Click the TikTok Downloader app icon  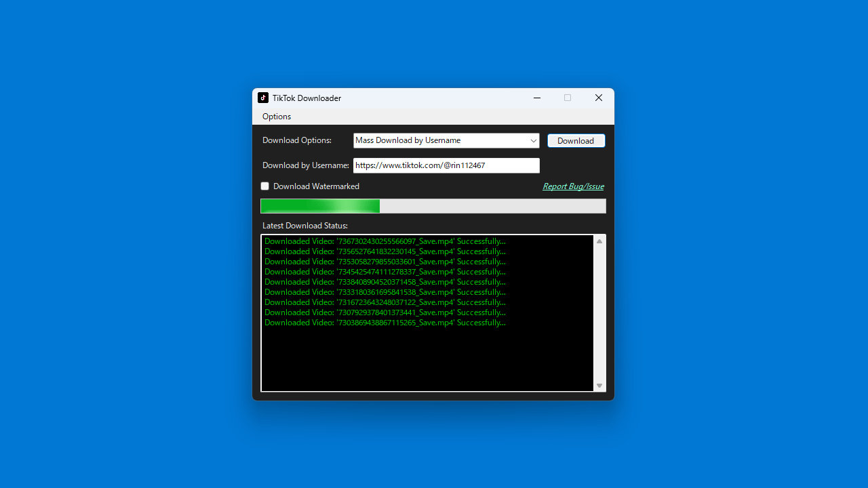263,98
